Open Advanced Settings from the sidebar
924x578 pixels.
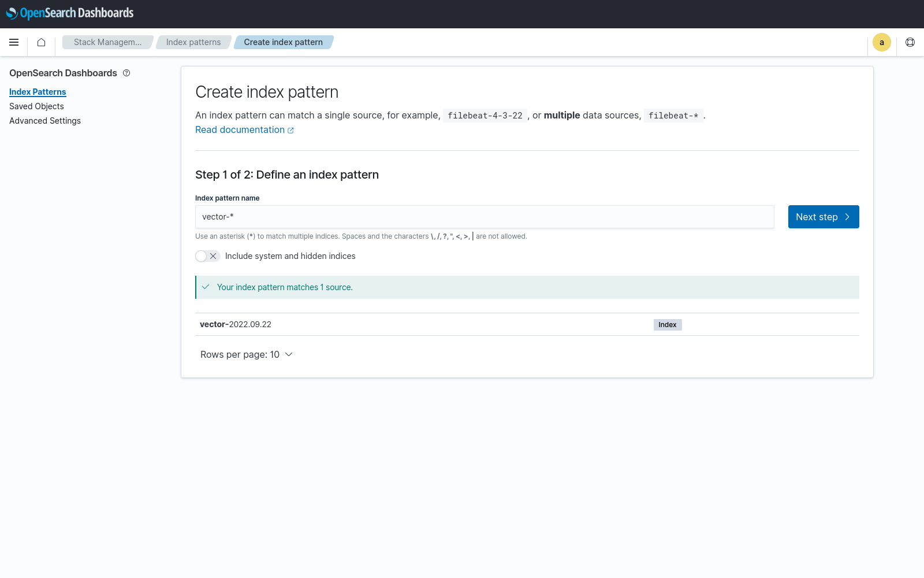[x=44, y=120]
